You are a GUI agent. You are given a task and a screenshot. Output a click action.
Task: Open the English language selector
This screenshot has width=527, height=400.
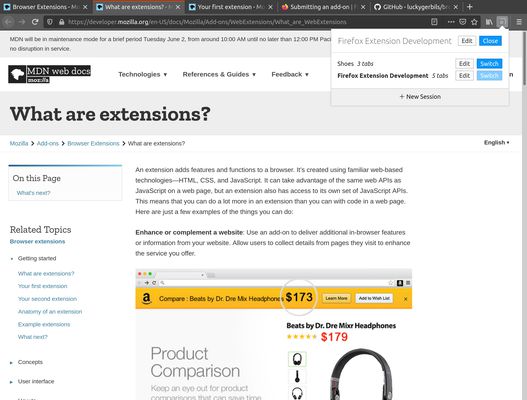coord(496,143)
